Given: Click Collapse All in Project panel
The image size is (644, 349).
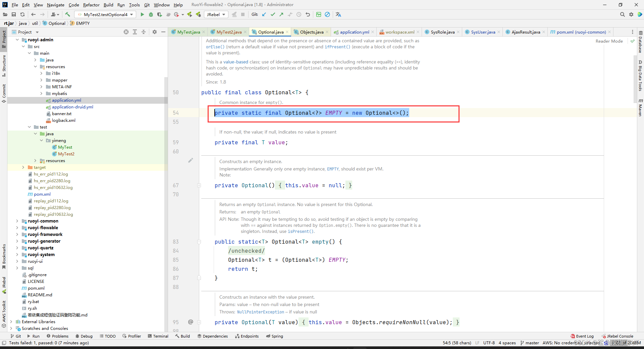Looking at the screenshot, I should [144, 32].
